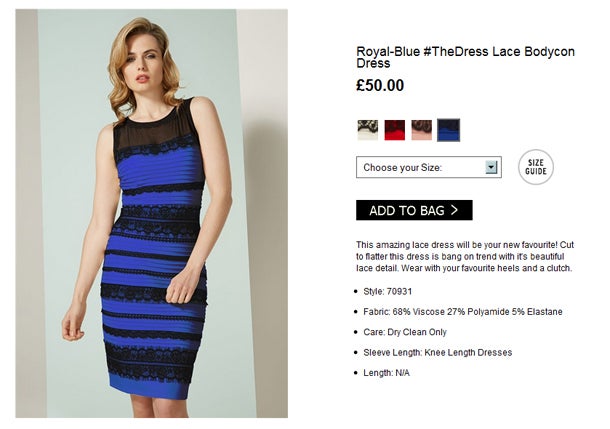Click the product description paragraph
Viewport: 610px width, 429px height.
465,256
